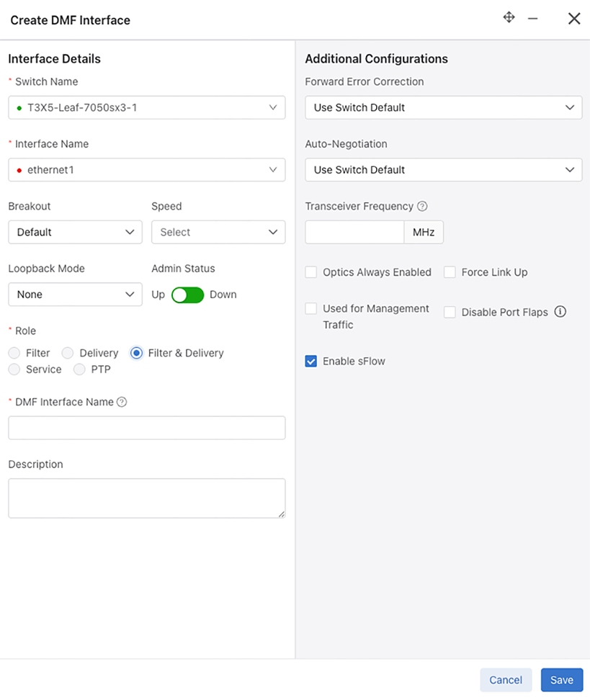Click the move dialog crosshair icon
Viewport: 590px width, 700px height.
click(x=509, y=18)
